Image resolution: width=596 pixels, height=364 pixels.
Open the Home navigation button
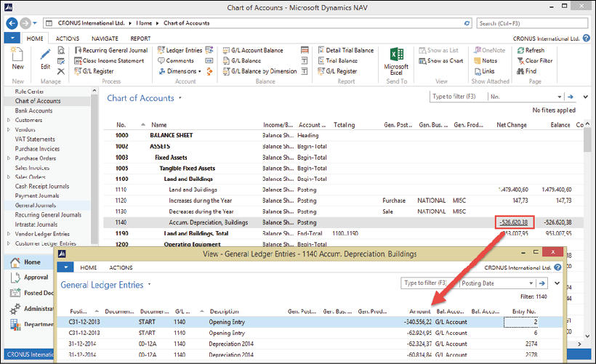tap(29, 262)
